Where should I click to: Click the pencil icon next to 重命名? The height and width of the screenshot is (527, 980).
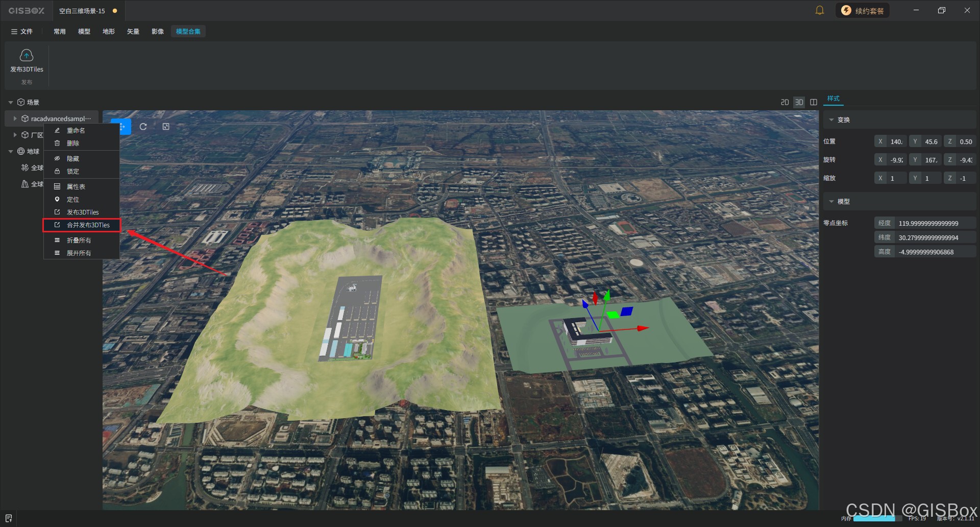tap(57, 130)
